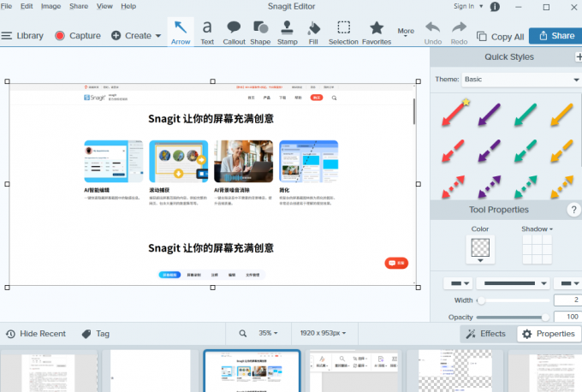The width and height of the screenshot is (582, 392).
Task: Open the Shadow dropdown
Action: pos(537,229)
